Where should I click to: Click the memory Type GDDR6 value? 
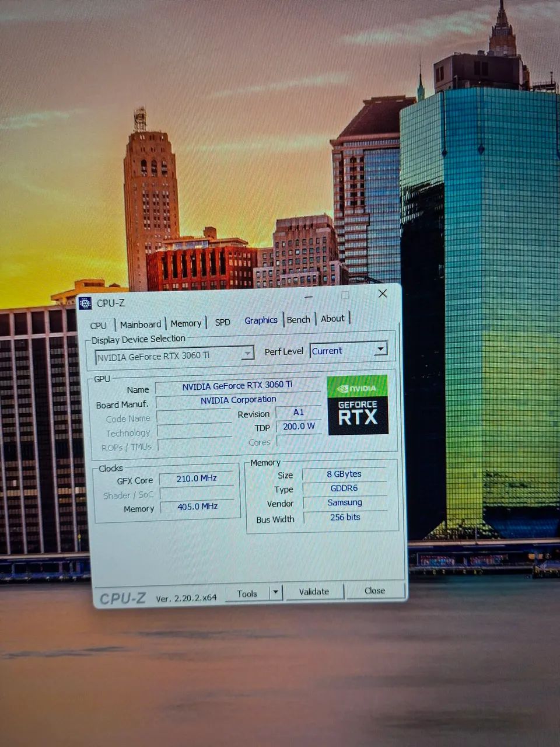click(344, 488)
